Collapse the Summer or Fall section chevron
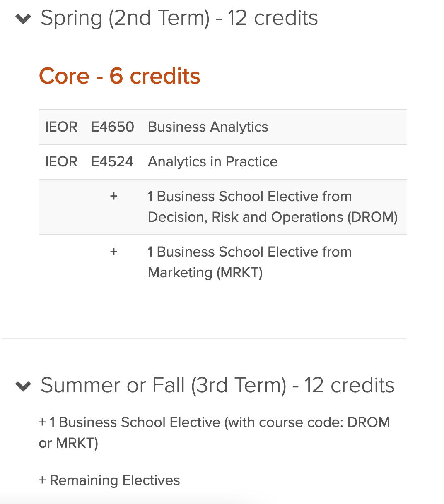The width and height of the screenshot is (444, 504). [23, 386]
